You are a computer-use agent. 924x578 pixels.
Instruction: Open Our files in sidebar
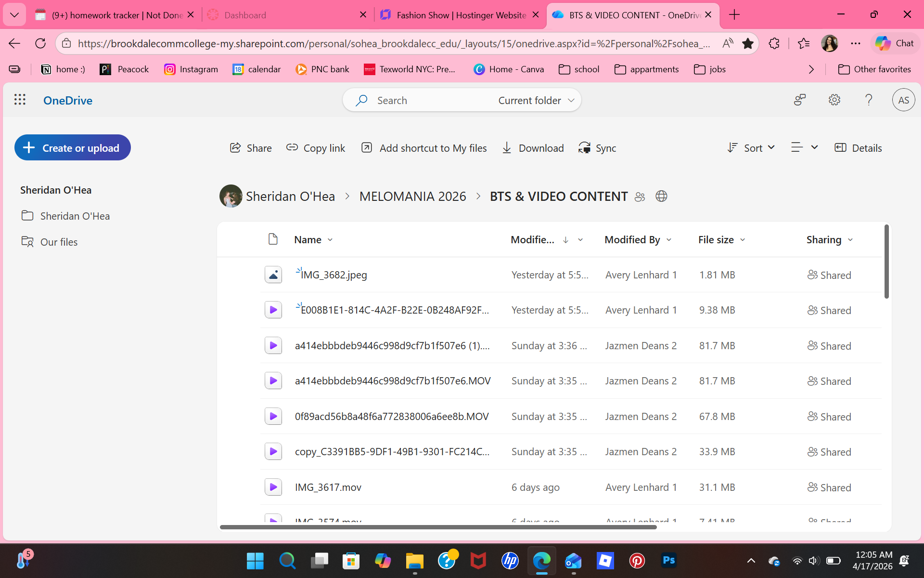click(x=59, y=242)
